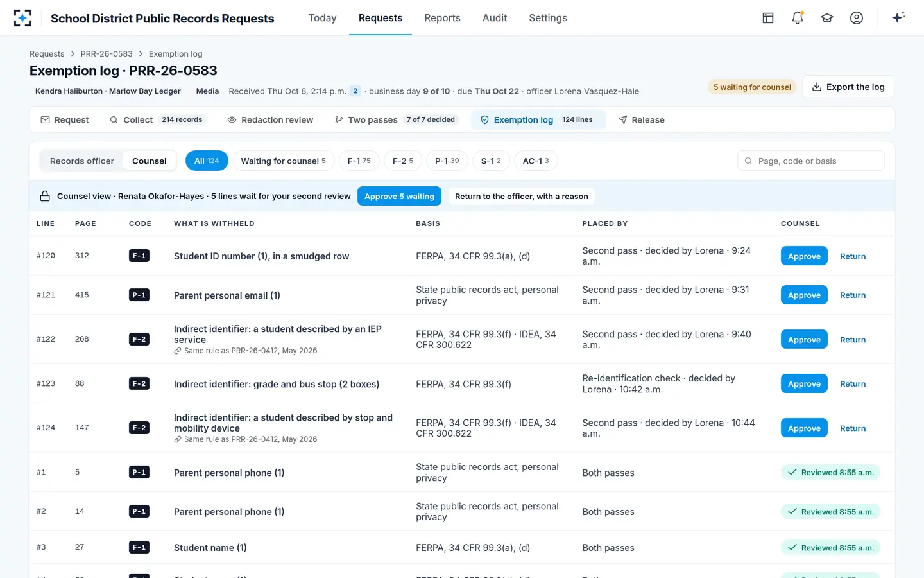Image resolution: width=924 pixels, height=578 pixels.
Task: Go to Requests in the breadcrumb
Action: coord(47,54)
